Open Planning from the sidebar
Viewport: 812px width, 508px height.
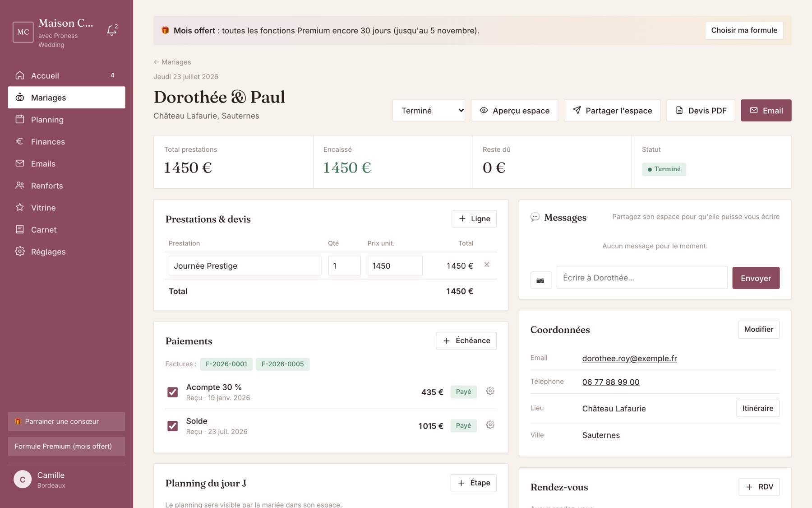point(66,120)
